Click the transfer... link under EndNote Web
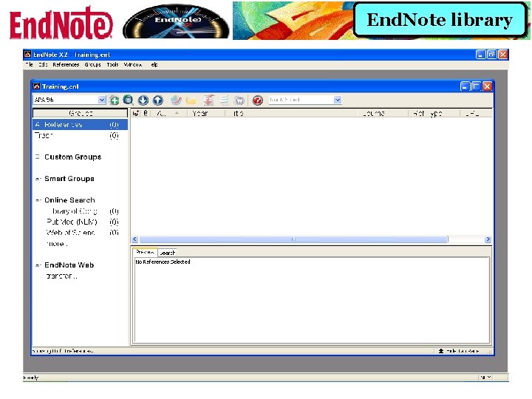Viewport: 532px width, 399px height. (x=62, y=276)
